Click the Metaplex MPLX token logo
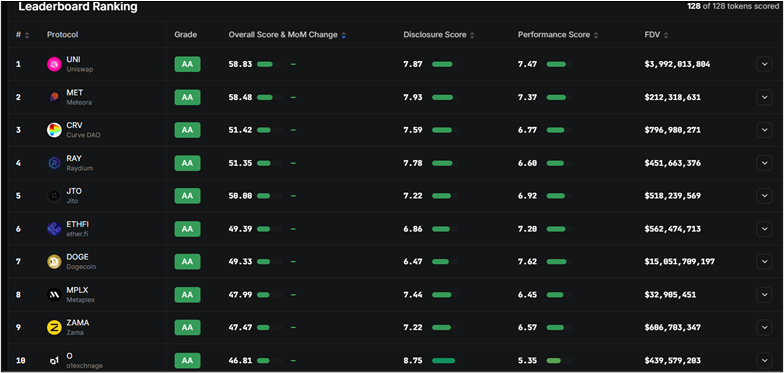The height and width of the screenshot is (373, 784). 54,294
